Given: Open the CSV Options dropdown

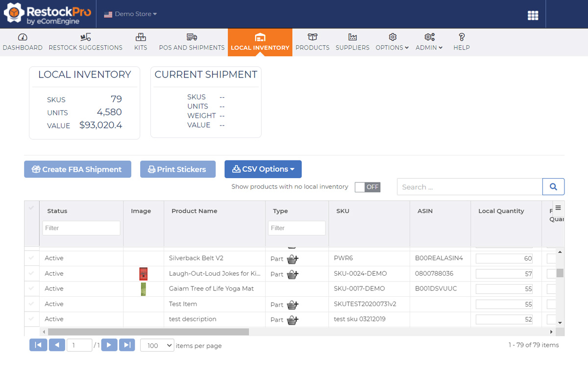Looking at the screenshot, I should pyautogui.click(x=263, y=169).
